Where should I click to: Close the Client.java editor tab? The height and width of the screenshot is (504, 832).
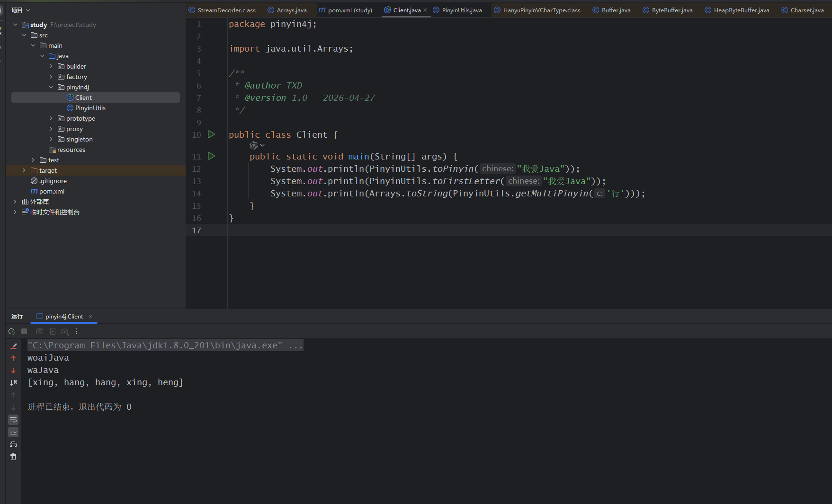(x=425, y=10)
